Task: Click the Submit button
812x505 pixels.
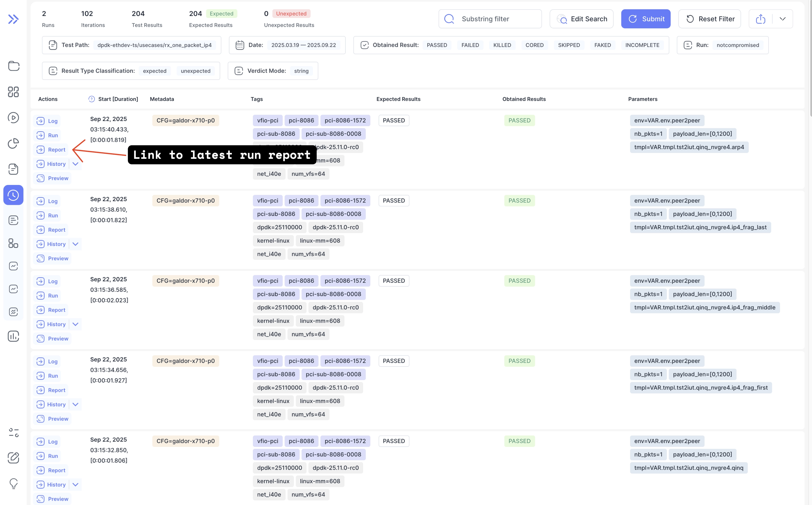Action: (646, 19)
